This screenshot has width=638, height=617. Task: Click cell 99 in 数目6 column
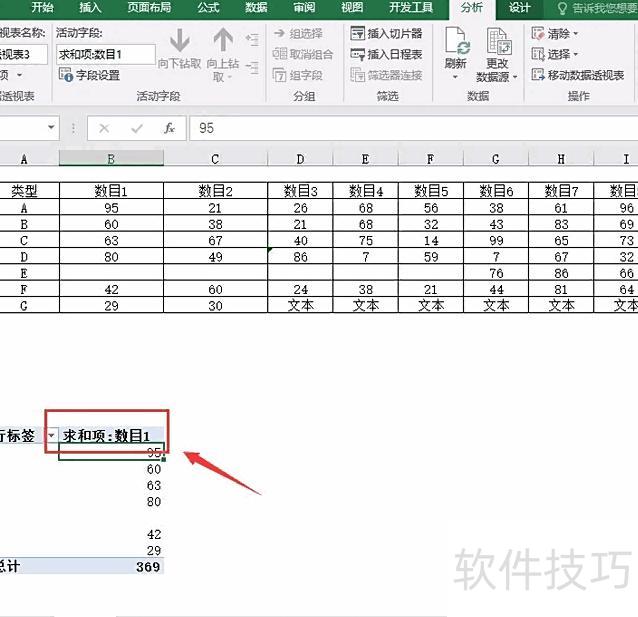(496, 241)
